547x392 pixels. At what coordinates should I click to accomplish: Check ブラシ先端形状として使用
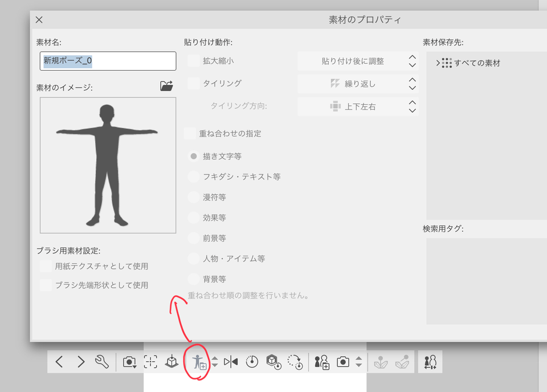(x=46, y=285)
